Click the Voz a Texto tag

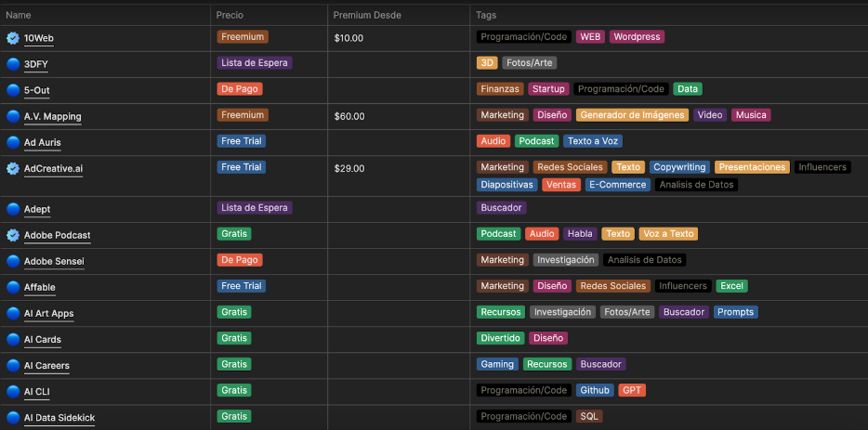tap(668, 234)
